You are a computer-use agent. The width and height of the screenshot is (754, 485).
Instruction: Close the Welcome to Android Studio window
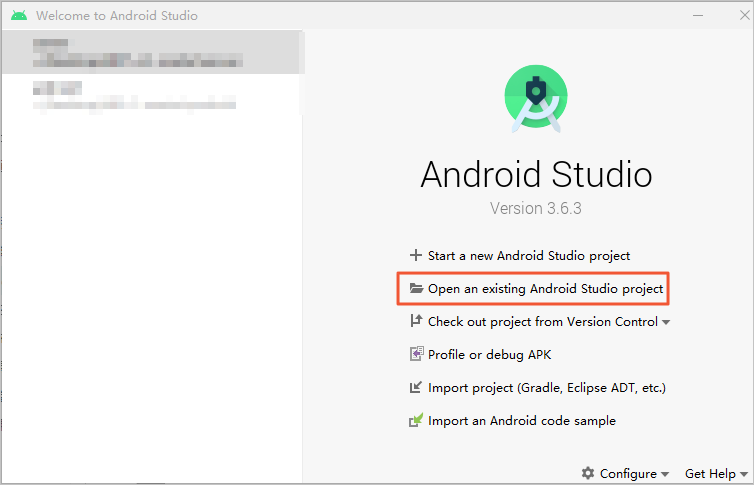(744, 15)
